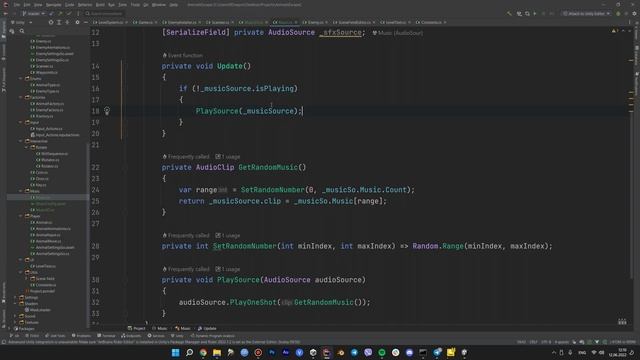Open Explorer panel options gear
This screenshot has width=640, height=360.
77,22
